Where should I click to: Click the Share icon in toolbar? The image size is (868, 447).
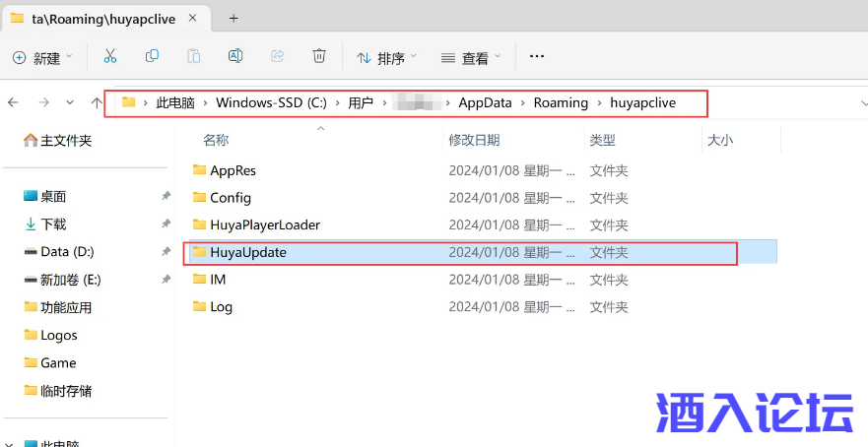pos(278,57)
